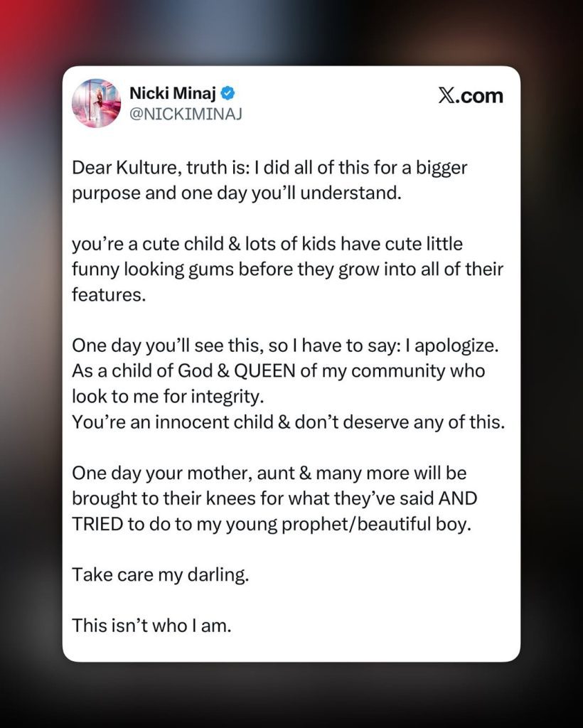Screen dimensions: 583x728
Task: Click the "Take care my darling." line
Action: pyautogui.click(x=161, y=574)
